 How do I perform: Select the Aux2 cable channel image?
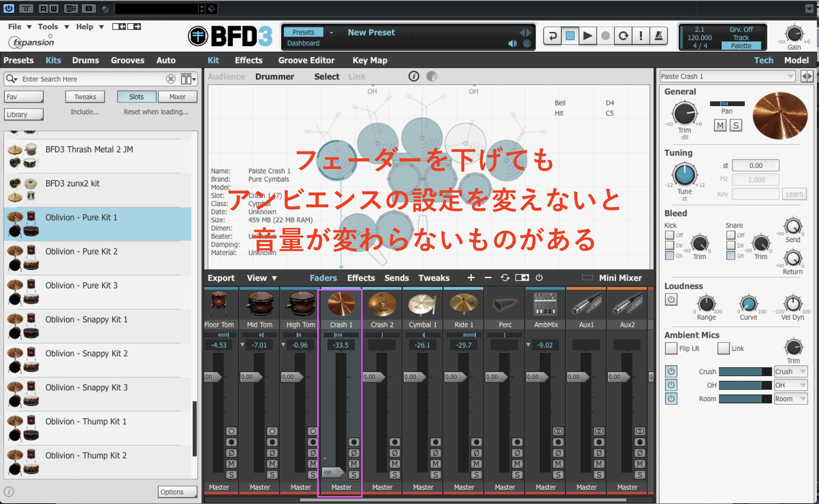[x=628, y=303]
